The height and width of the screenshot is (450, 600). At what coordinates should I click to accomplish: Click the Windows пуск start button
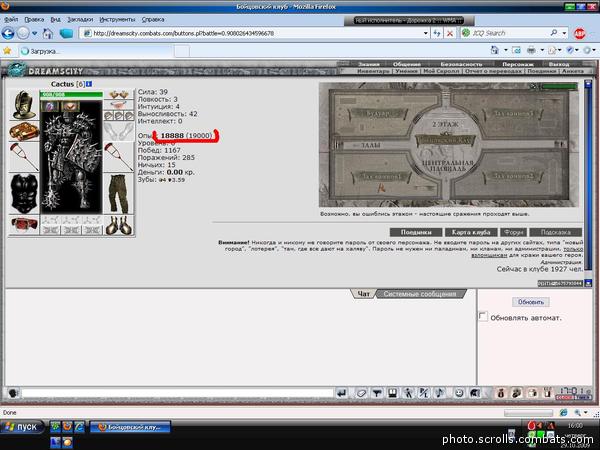(x=22, y=427)
